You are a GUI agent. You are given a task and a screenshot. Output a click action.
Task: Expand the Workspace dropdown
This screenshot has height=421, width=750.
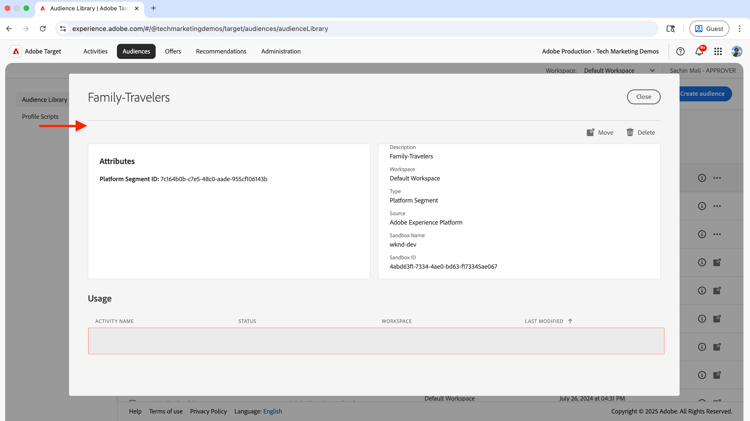tap(619, 70)
